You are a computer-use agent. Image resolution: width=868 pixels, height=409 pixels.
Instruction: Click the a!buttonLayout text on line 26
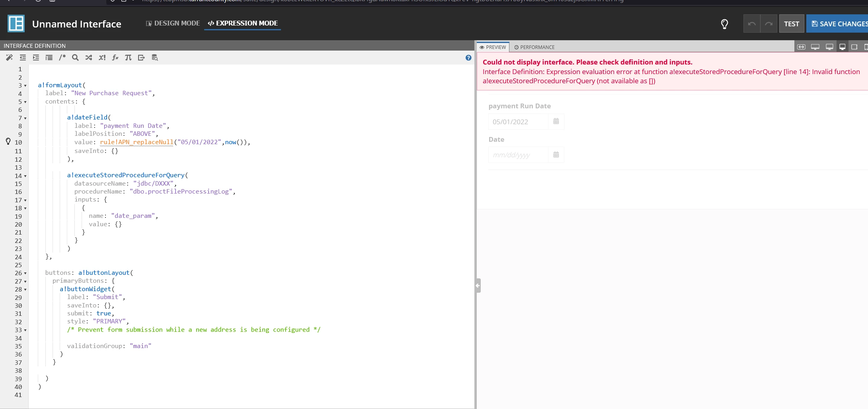(x=104, y=273)
